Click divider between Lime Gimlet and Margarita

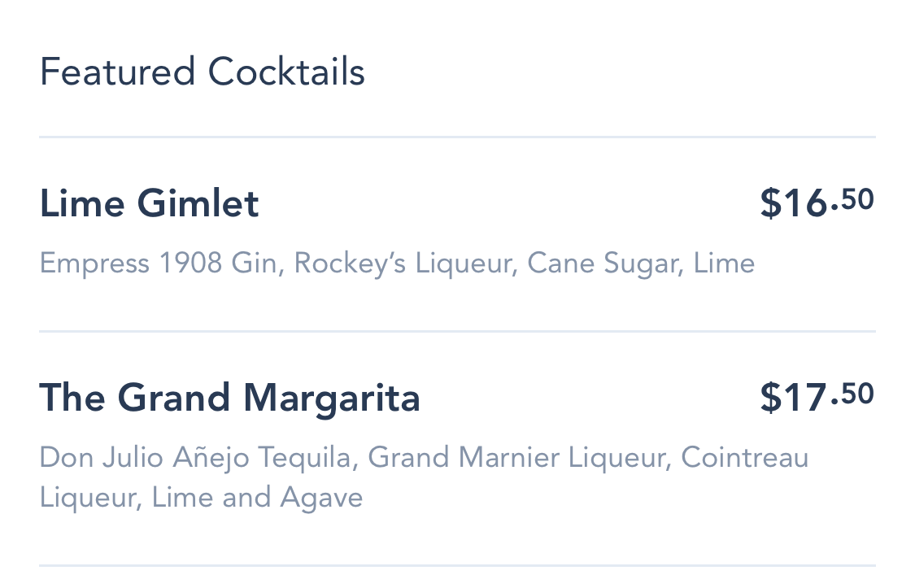pos(457,332)
